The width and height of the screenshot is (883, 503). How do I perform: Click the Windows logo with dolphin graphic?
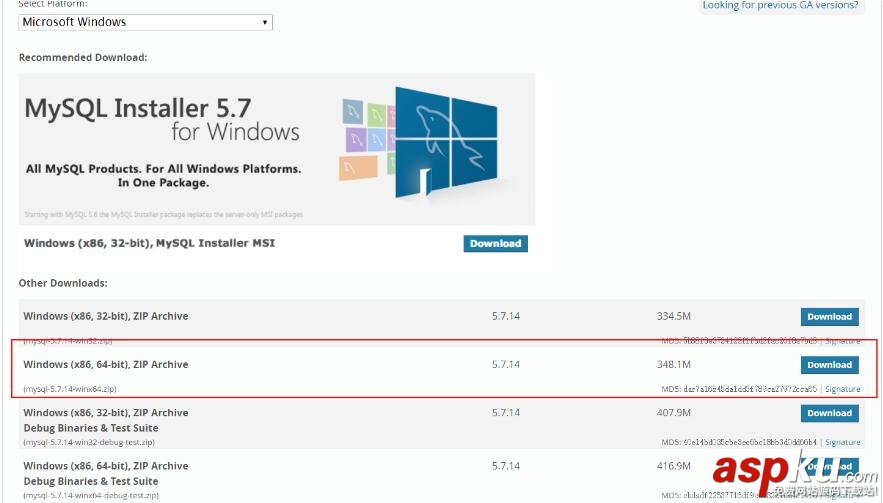tap(445, 143)
